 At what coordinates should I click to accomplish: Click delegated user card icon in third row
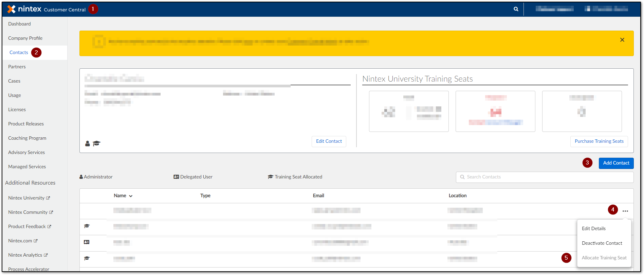(x=87, y=242)
